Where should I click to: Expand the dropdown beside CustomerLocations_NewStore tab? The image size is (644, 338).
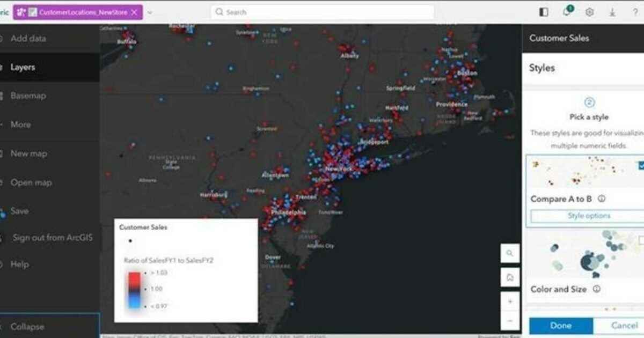[150, 12]
